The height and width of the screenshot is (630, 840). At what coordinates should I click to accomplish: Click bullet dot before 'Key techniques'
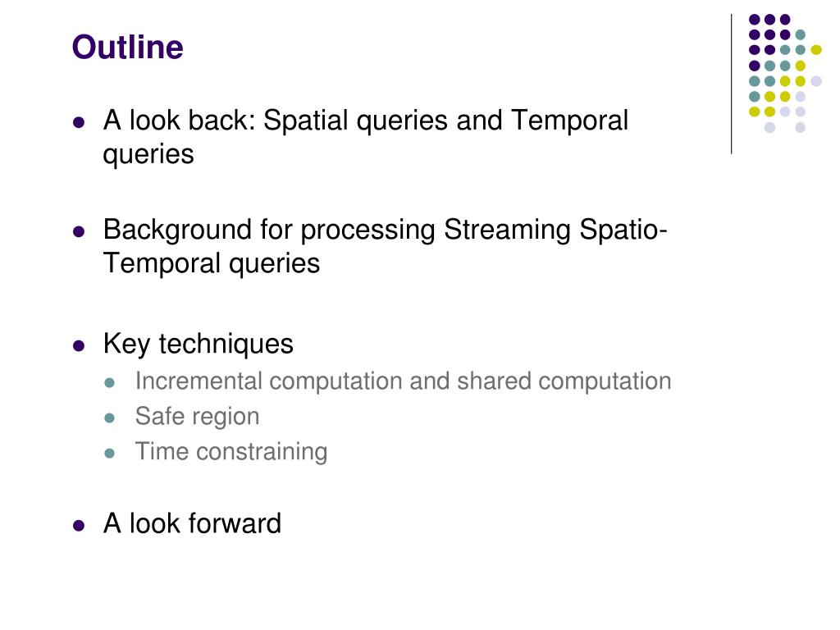[x=79, y=345]
